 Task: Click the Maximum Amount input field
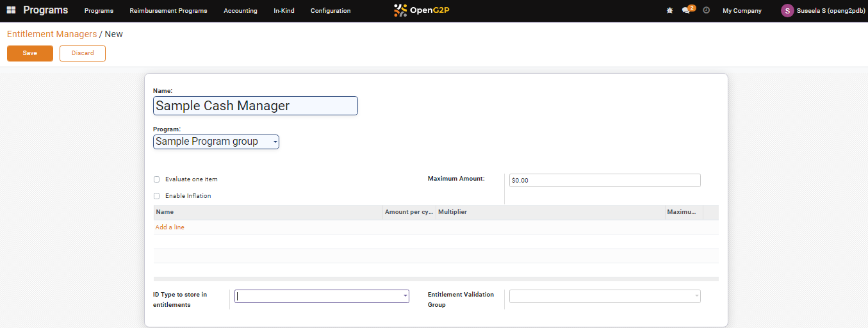tap(604, 181)
